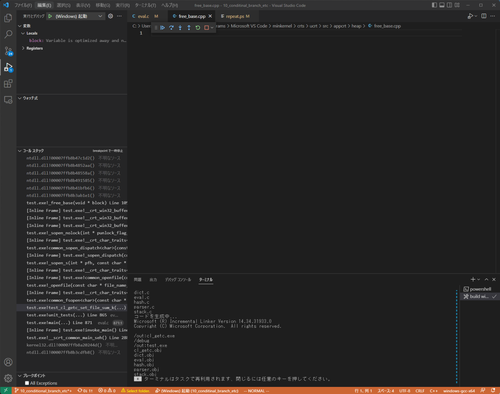Select the ターミナル panel tab
Screen dimensions: 500x394
coord(206,280)
